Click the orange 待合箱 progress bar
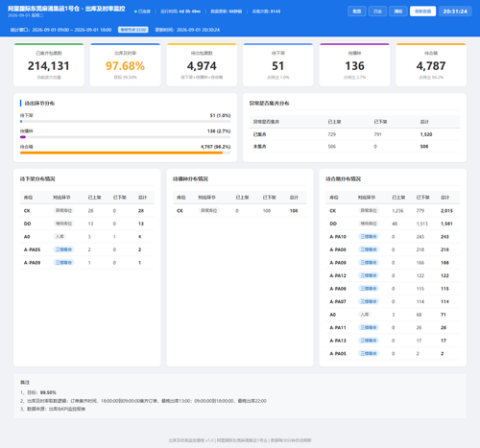The image size is (480, 448). [x=125, y=153]
